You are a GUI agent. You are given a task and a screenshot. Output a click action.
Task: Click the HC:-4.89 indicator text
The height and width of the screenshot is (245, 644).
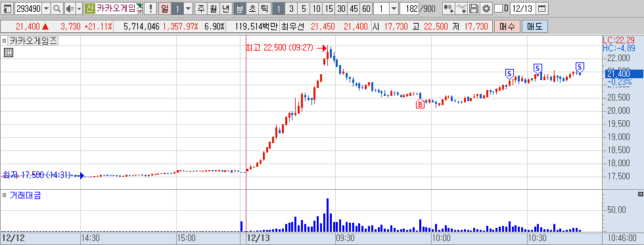click(x=619, y=48)
